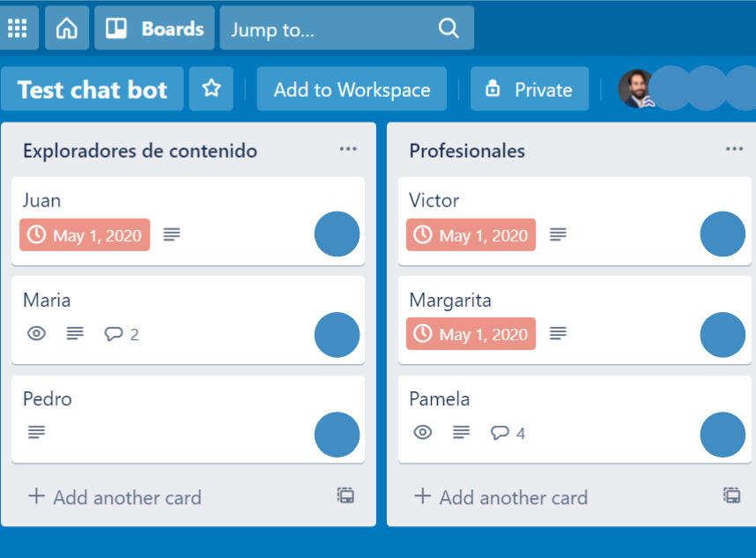Open the Boards menu

pos(154,28)
